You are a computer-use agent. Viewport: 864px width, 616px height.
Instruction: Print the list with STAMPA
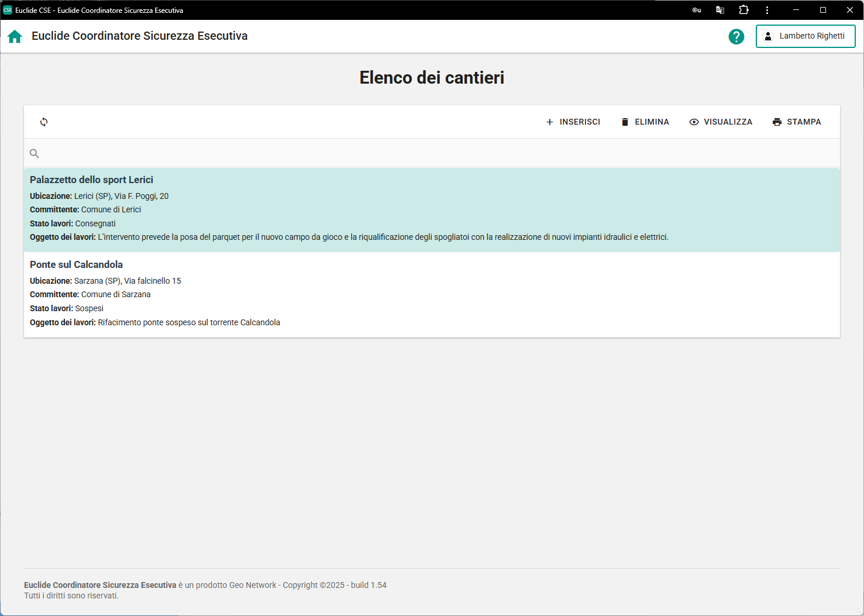coord(796,122)
